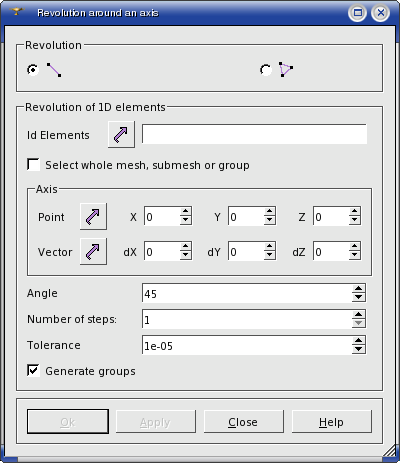Image resolution: width=400 pixels, height=463 pixels.
Task: Open Help for the revolution dialog
Action: click(x=332, y=422)
